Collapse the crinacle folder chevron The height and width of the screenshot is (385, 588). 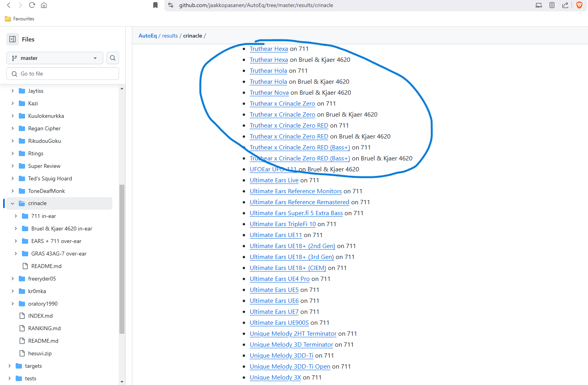pos(13,203)
